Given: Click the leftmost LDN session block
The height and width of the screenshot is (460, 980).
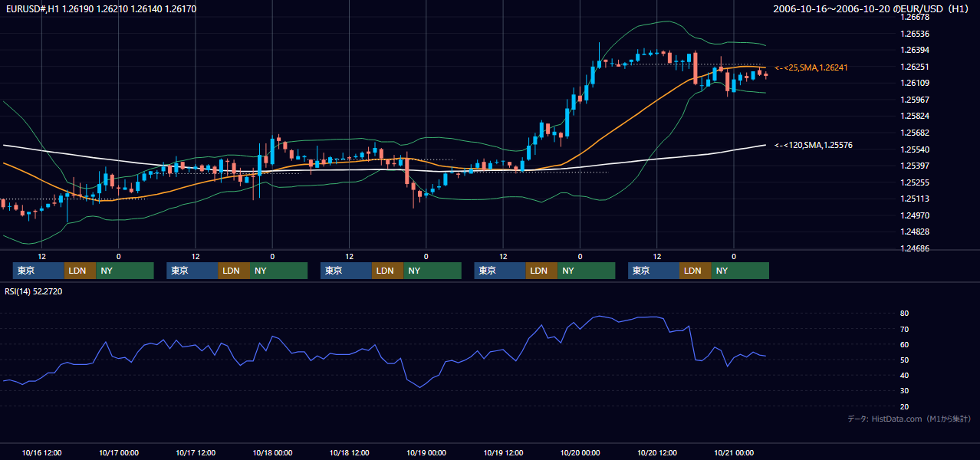Looking at the screenshot, I should pyautogui.click(x=80, y=271).
